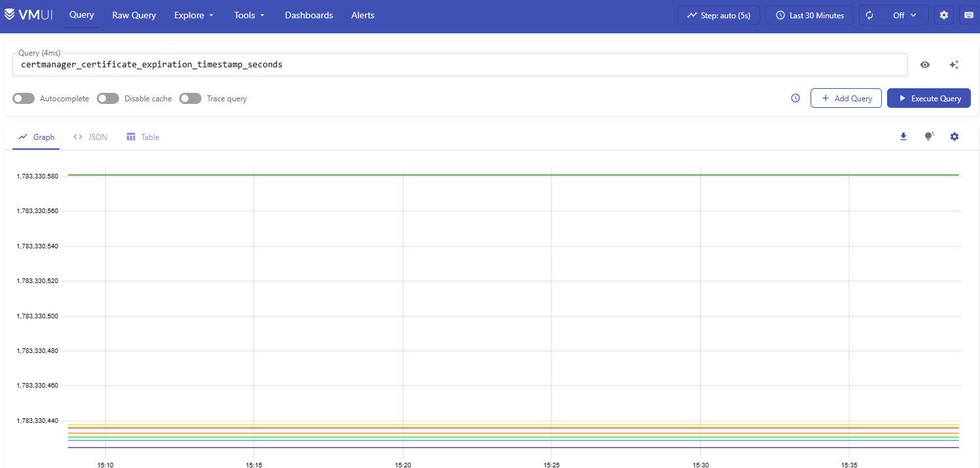This screenshot has height=468, width=980.
Task: Click Execute Query button
Action: pyautogui.click(x=929, y=98)
